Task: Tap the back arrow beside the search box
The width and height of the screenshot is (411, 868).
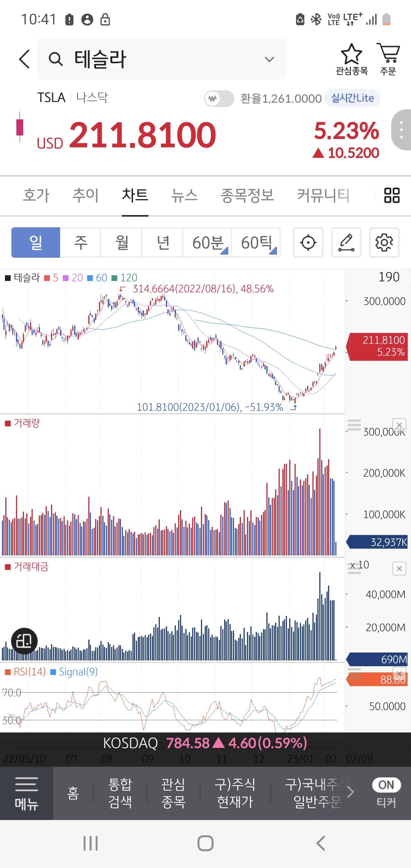Action: pos(24,59)
